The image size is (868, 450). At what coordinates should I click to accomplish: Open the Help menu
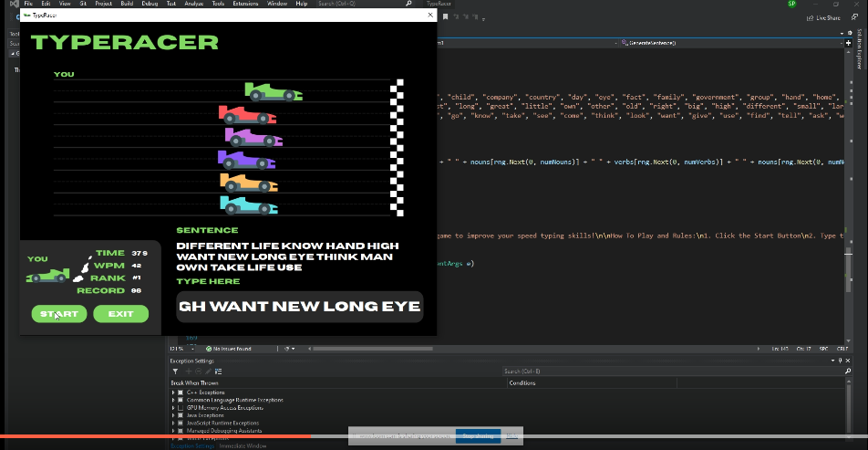click(x=302, y=4)
